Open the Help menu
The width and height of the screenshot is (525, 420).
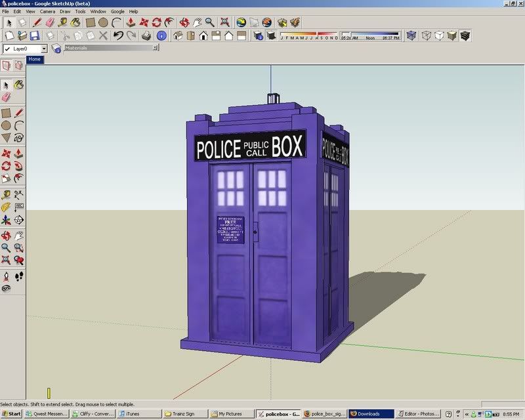tap(134, 11)
